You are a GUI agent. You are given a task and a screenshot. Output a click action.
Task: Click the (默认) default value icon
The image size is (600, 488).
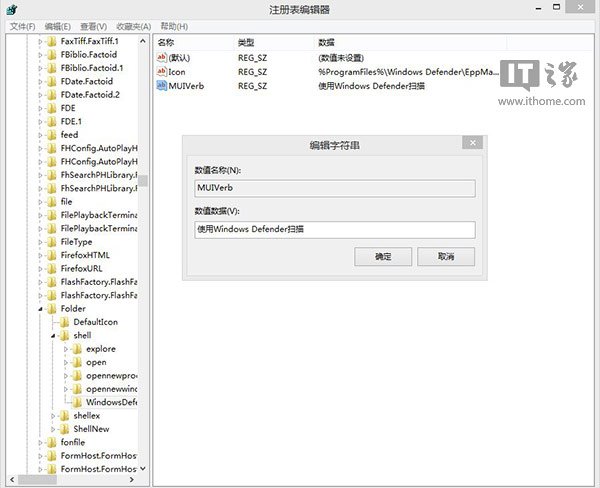(x=164, y=57)
